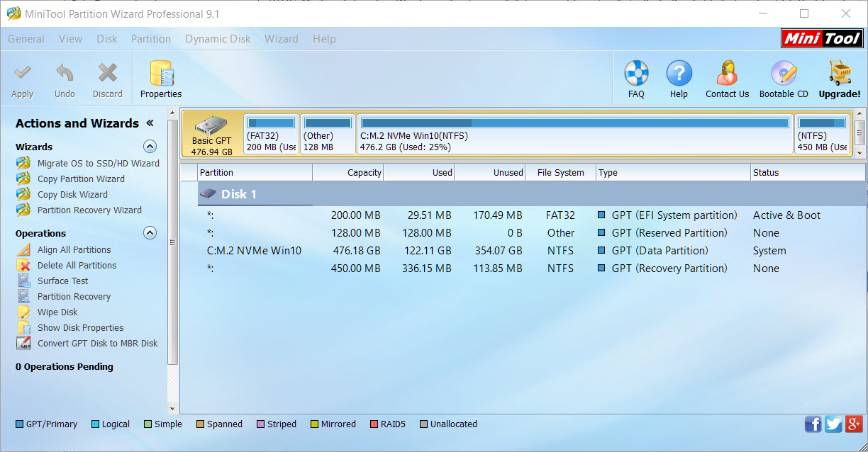The height and width of the screenshot is (452, 868).
Task: Open the General menu
Action: pyautogui.click(x=26, y=39)
